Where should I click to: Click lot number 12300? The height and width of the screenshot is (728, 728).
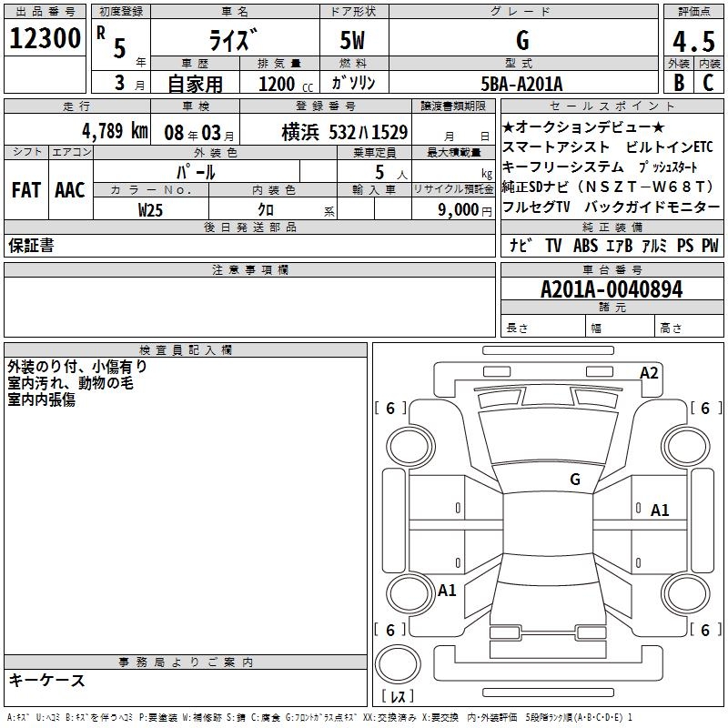(x=45, y=38)
